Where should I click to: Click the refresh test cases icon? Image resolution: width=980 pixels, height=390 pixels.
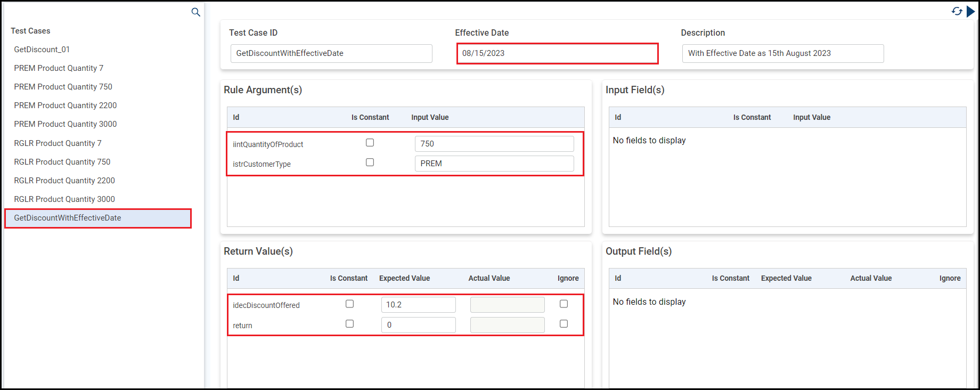(957, 11)
